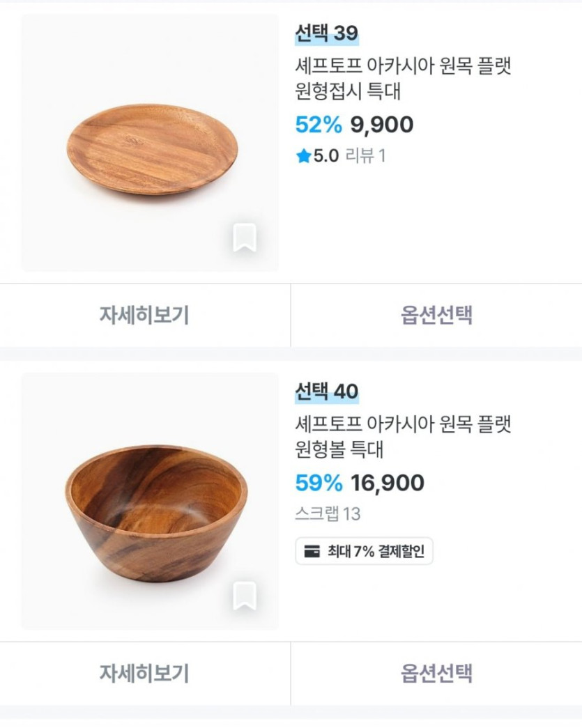Click the 16,900 price of the bowl
This screenshot has height=728, width=582.
pyautogui.click(x=388, y=483)
